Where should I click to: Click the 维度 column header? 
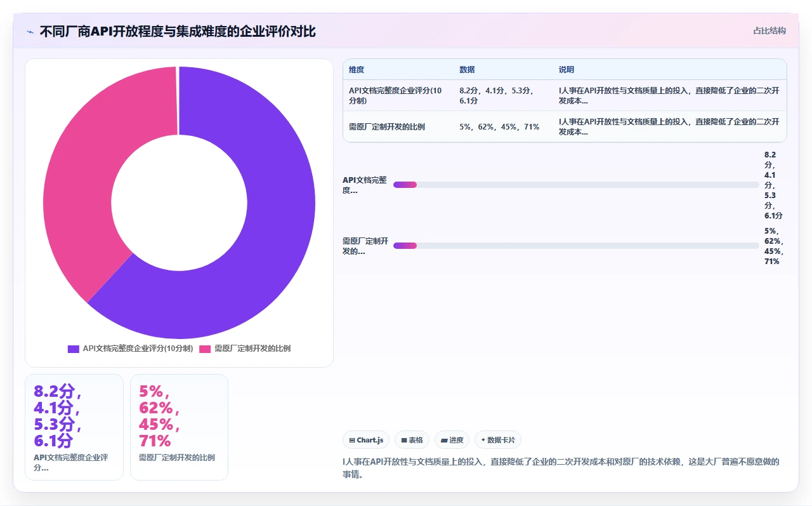[x=357, y=70]
